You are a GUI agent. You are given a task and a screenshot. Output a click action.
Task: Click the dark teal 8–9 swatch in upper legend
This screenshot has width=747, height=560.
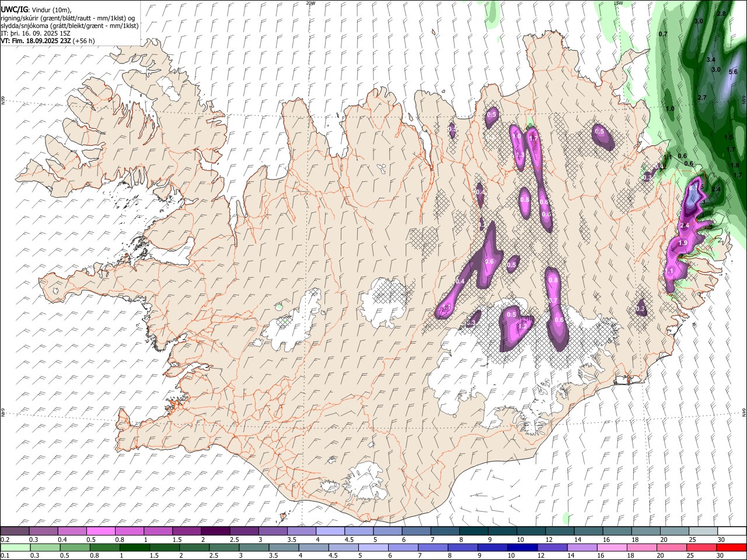[473, 531]
